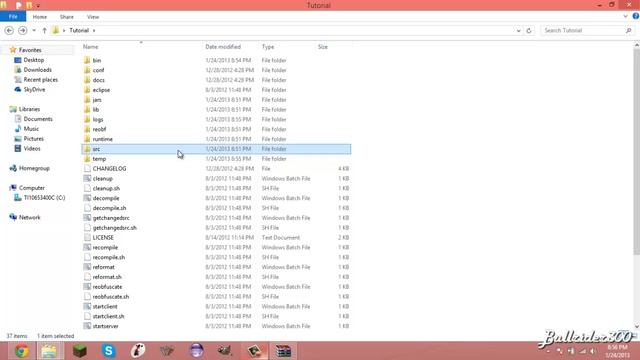
Task: Select the eclipse folder
Action: point(216,90)
